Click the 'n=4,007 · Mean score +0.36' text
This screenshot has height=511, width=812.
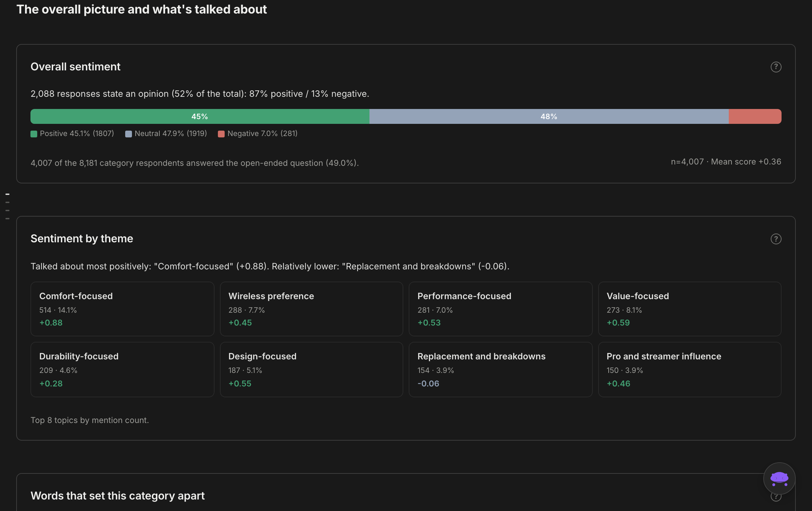pos(726,162)
